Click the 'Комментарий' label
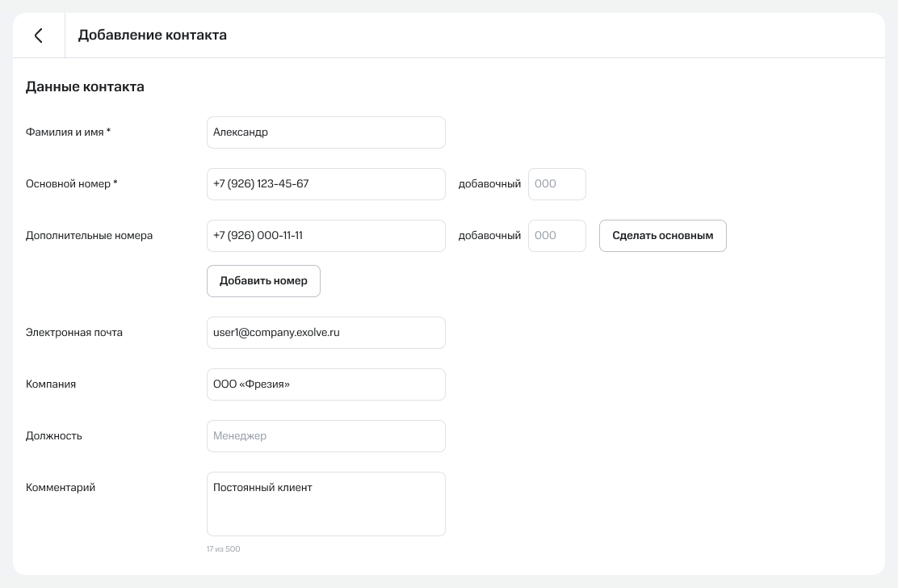This screenshot has width=898, height=588. point(61,488)
